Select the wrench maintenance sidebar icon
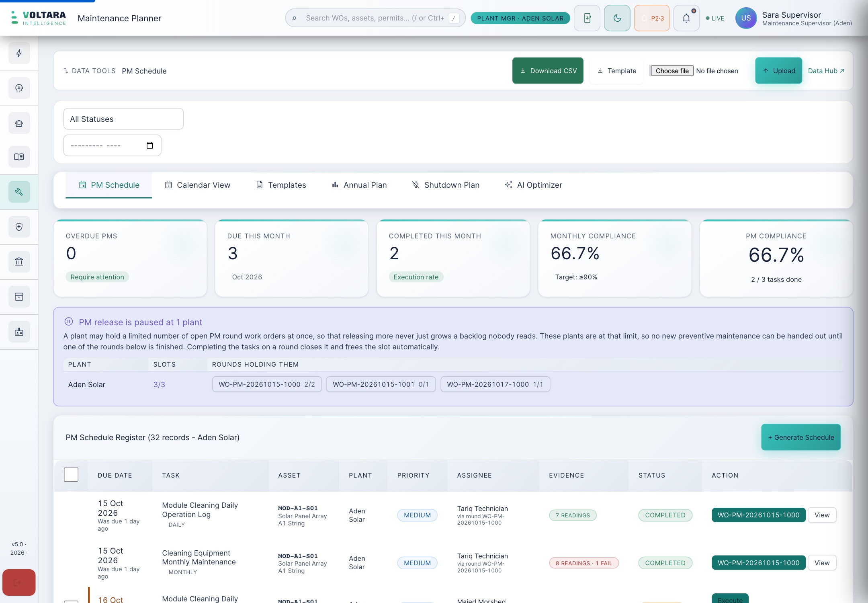Image resolution: width=868 pixels, height=603 pixels. (19, 192)
